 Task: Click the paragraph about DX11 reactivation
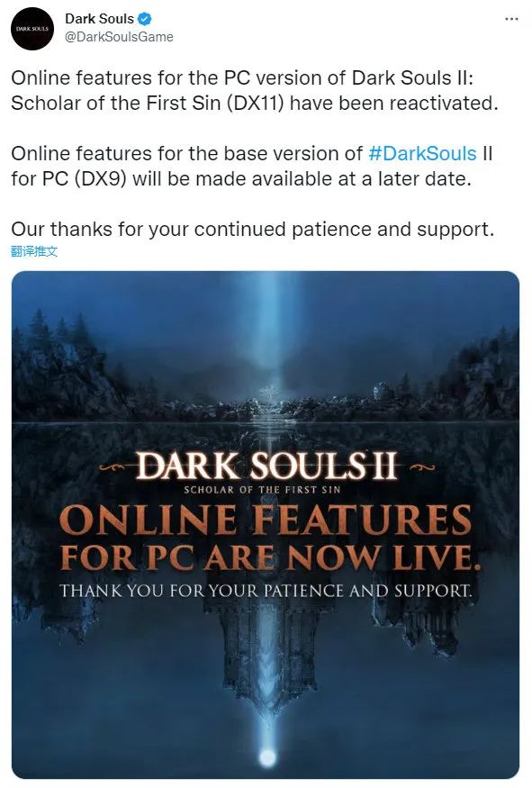point(254,91)
